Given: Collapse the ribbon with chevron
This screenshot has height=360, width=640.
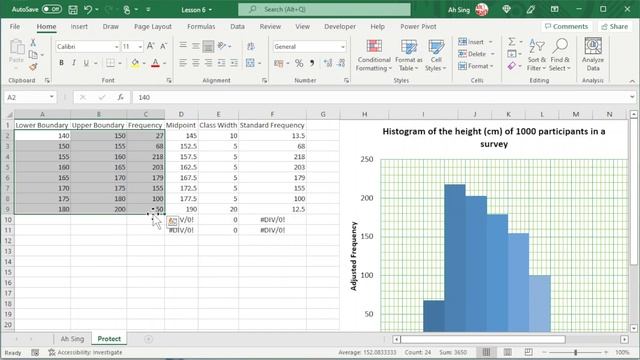Looking at the screenshot, I should [x=632, y=81].
